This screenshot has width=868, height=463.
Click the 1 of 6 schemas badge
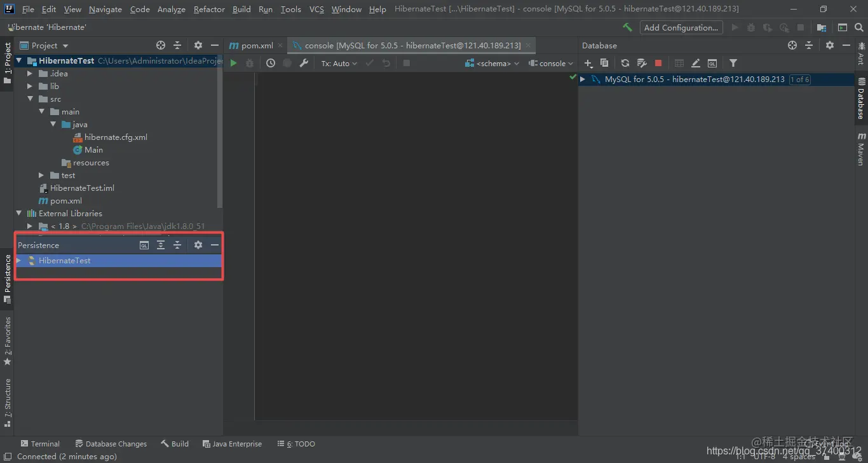tap(799, 79)
